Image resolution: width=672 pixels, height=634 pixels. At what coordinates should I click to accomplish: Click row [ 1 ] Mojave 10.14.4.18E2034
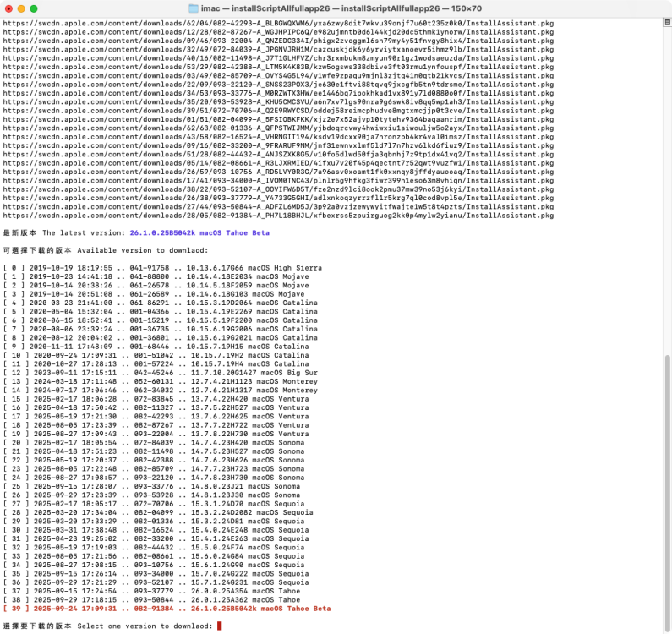[156, 276]
